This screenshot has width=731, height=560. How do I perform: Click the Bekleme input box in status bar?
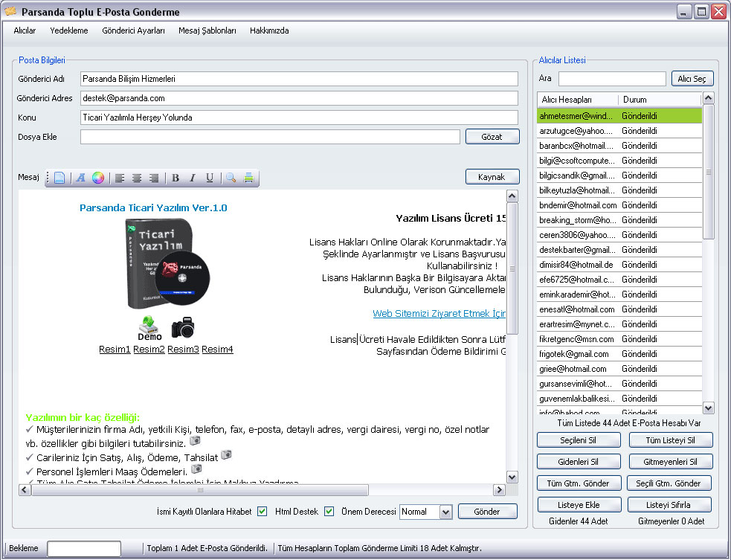click(x=84, y=548)
